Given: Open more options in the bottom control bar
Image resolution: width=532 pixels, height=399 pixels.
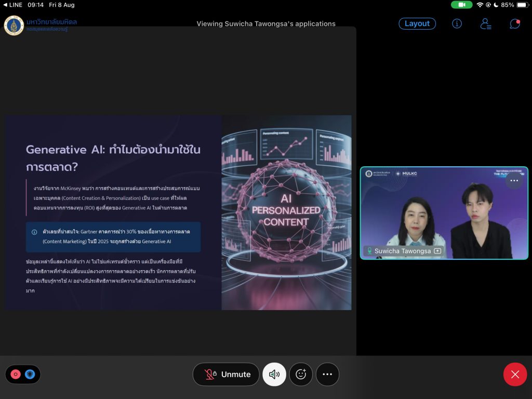Looking at the screenshot, I should pos(327,374).
